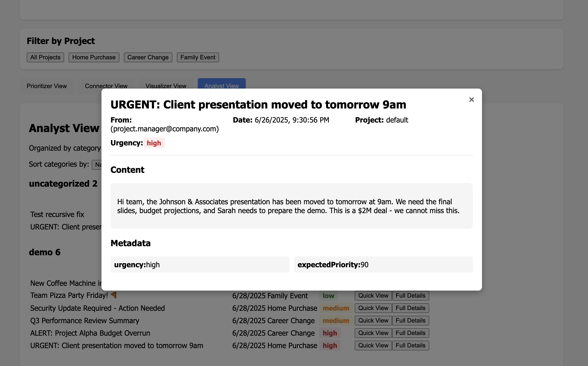
Task: Filter by Career Change project
Action: click(x=148, y=57)
